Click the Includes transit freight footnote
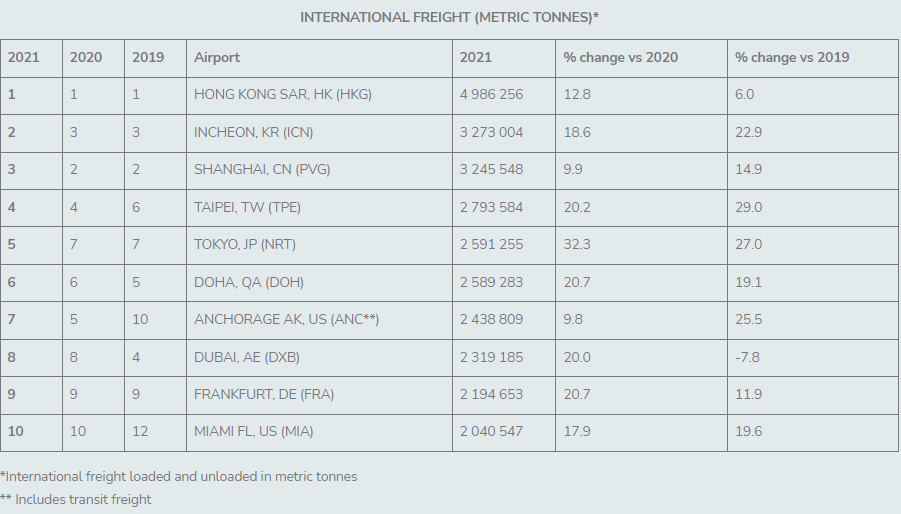901x514 pixels. coord(76,500)
